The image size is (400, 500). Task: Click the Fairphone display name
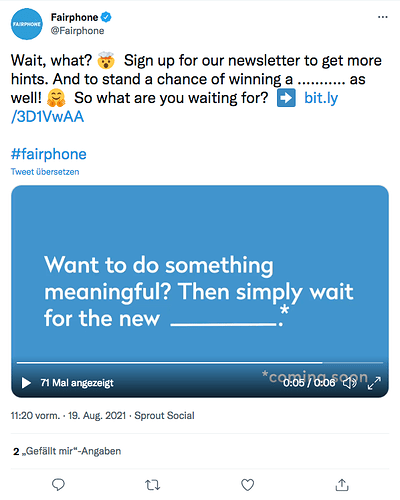(74, 17)
